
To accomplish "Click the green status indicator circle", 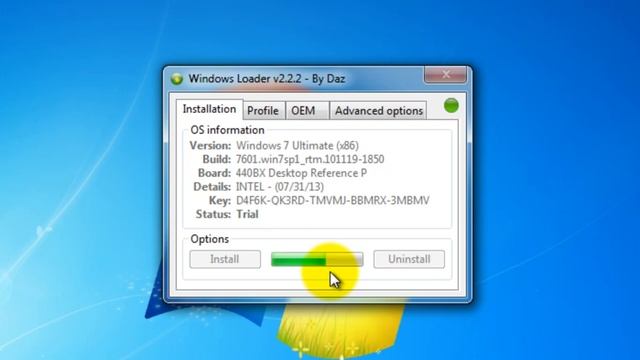I will [x=451, y=106].
